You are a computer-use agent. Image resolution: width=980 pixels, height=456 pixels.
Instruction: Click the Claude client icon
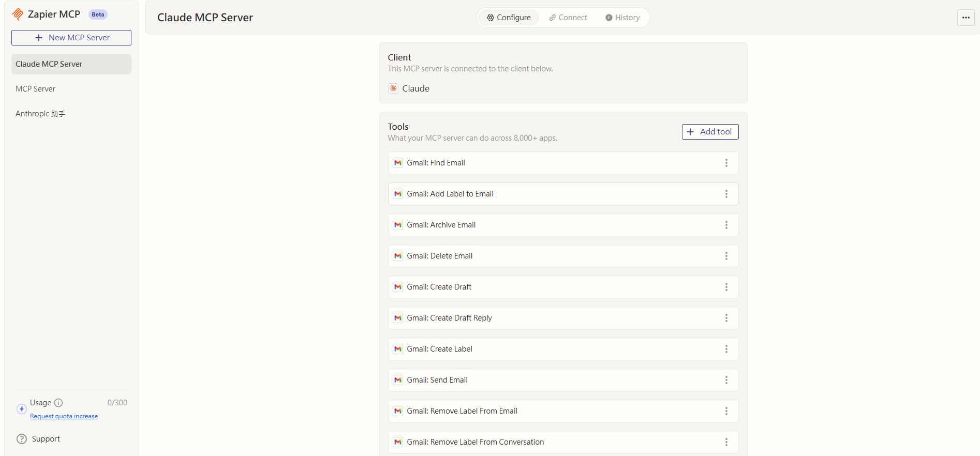[393, 88]
